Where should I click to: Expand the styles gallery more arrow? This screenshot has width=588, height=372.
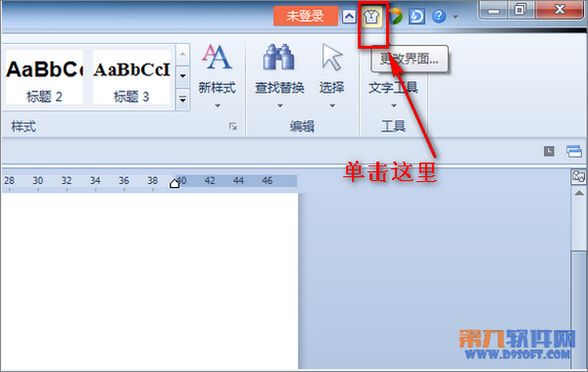[x=182, y=100]
